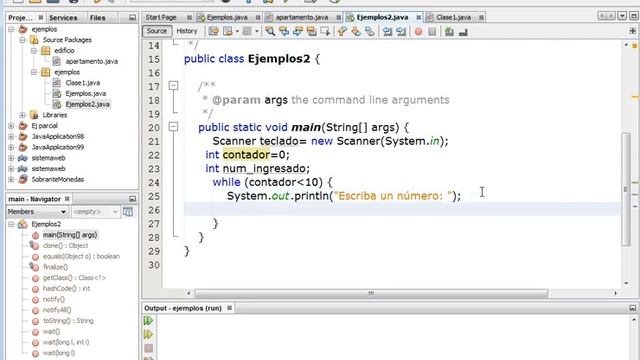640x360 pixels.
Task: Minimize the Projects window group
Action: 132,18
